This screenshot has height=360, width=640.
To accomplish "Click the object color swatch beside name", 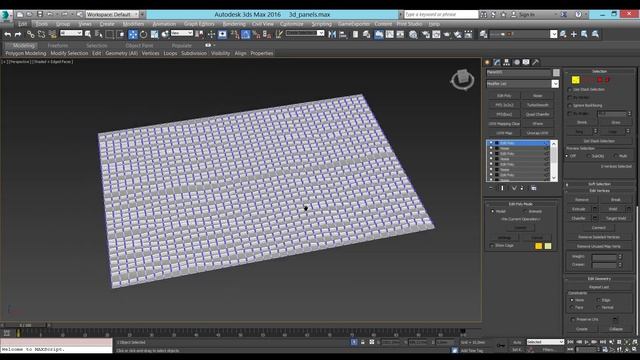I will (x=556, y=72).
